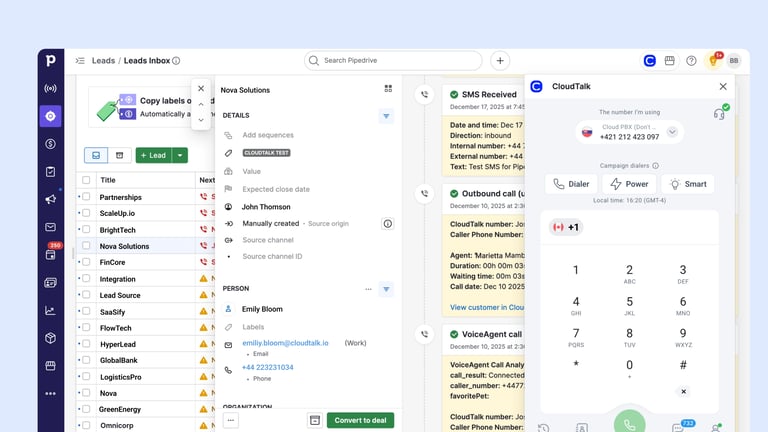
Task: Open marketplace icon in top bar
Action: point(670,61)
